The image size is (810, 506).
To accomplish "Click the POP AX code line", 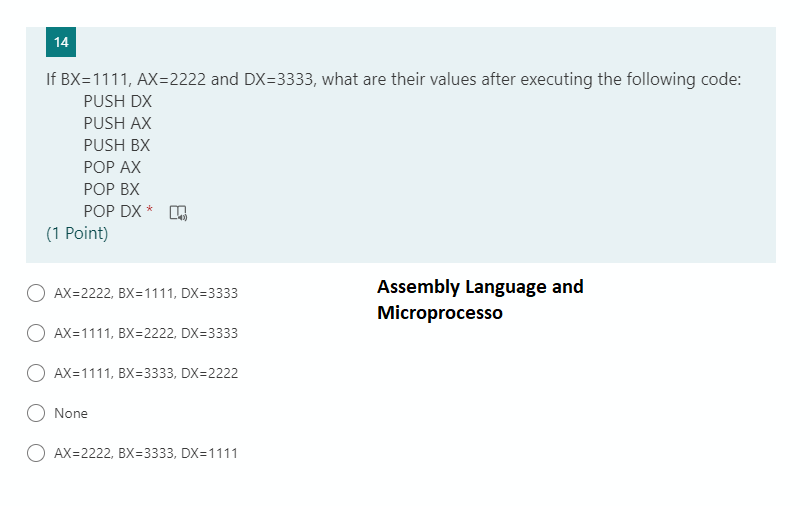I will click(112, 167).
